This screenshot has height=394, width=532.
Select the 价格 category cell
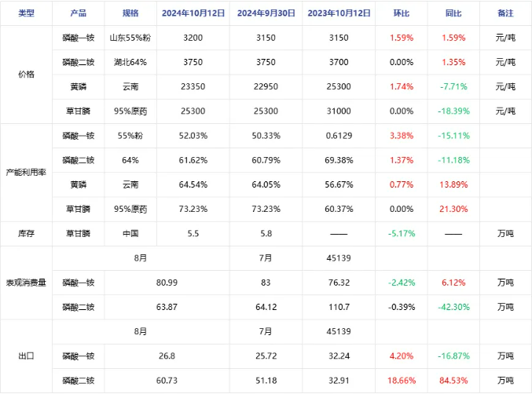(26, 75)
